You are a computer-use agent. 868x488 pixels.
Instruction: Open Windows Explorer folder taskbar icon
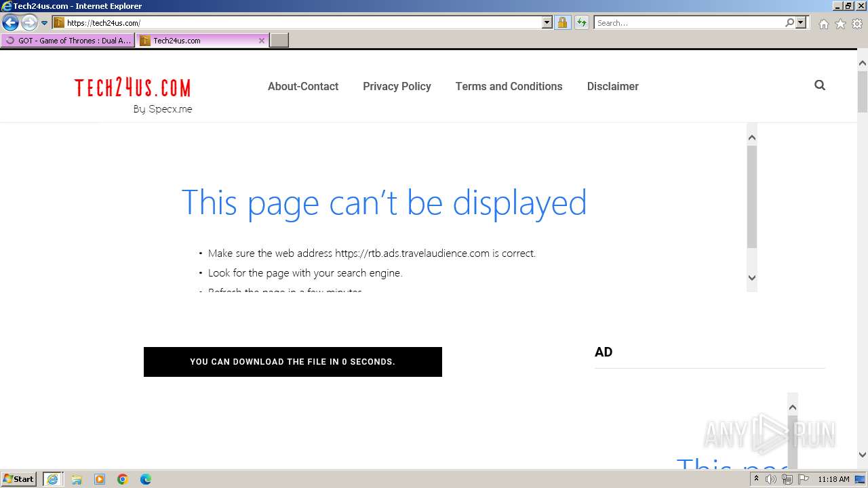click(x=77, y=479)
